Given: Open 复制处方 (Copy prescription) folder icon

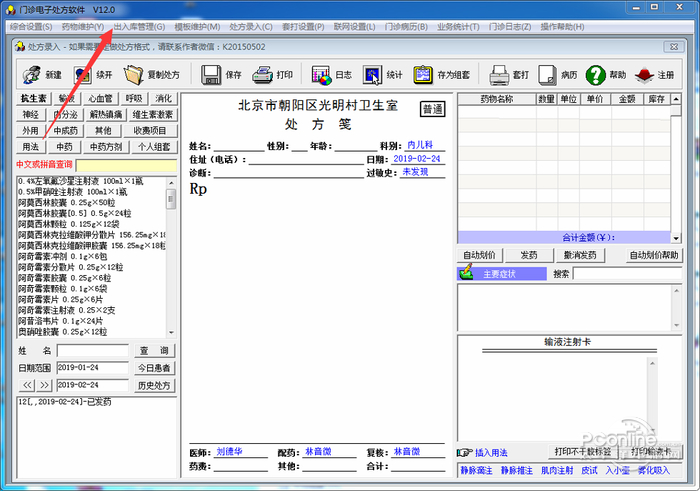Looking at the screenshot, I should 134,75.
